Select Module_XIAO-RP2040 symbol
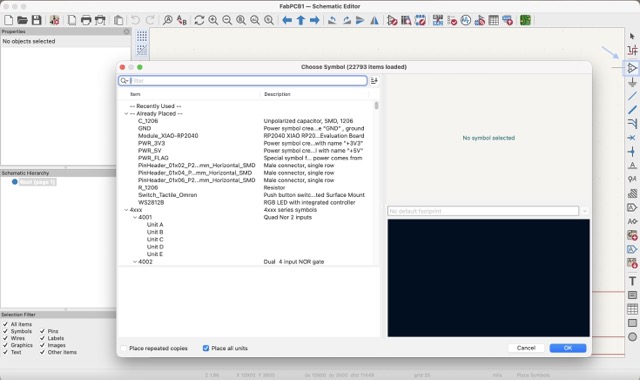Viewport: 640px width, 380px height. click(x=168, y=136)
